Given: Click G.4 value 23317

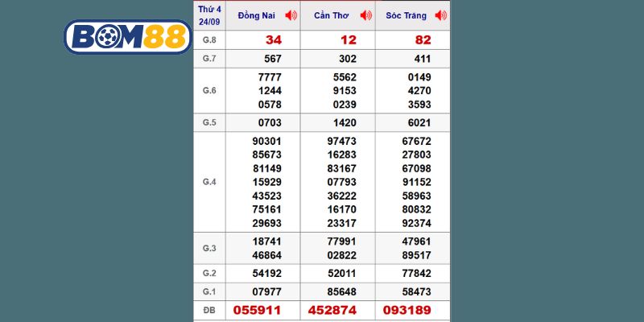Looking at the screenshot, I should 341,224.
